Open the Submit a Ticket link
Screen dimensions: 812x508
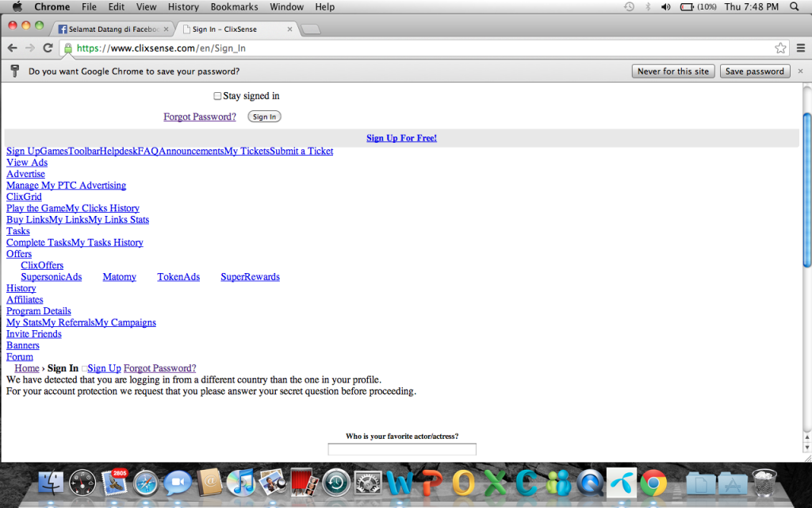[x=301, y=151]
